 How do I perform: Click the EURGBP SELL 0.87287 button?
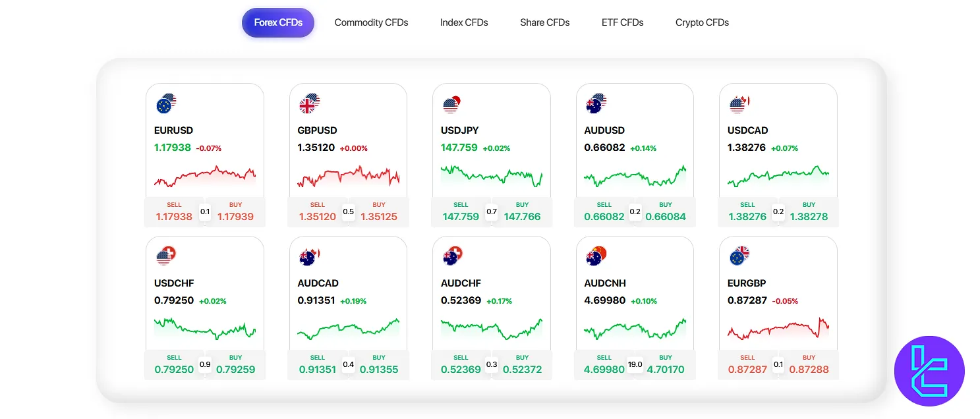(x=747, y=365)
